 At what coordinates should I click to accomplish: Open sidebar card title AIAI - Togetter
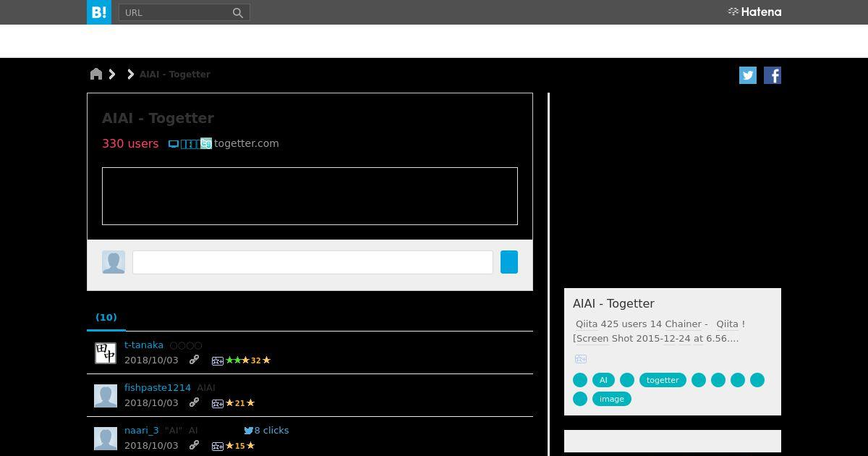point(613,304)
